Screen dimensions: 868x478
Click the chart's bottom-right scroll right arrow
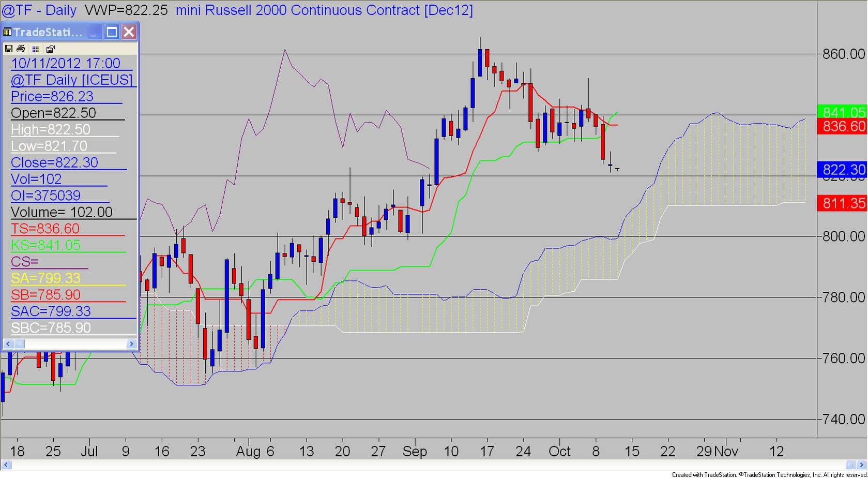862,465
